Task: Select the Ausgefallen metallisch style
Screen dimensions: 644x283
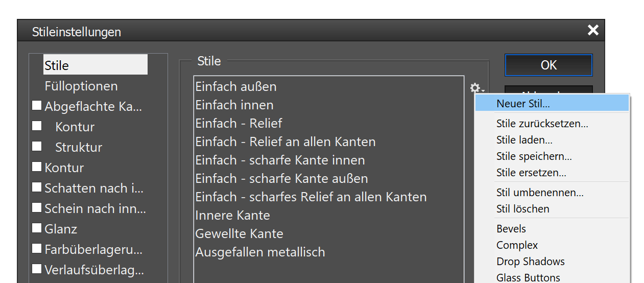Action: [260, 252]
